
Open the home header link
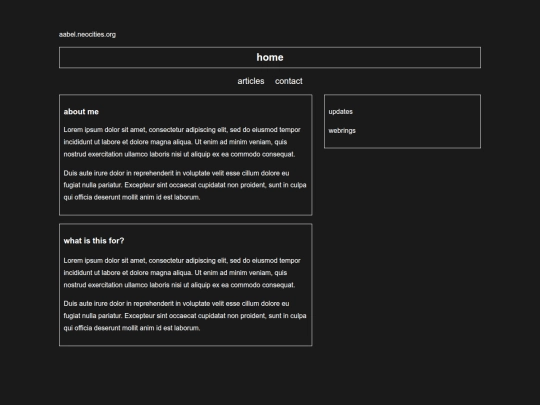(270, 58)
